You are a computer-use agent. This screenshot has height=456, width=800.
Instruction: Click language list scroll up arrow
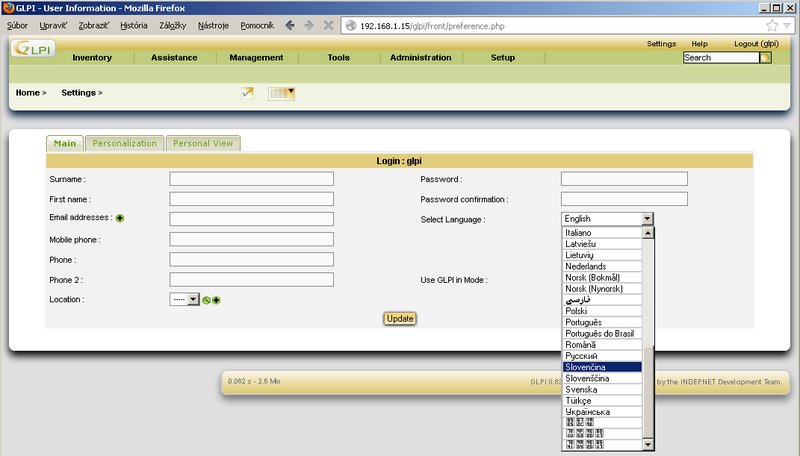click(x=648, y=233)
